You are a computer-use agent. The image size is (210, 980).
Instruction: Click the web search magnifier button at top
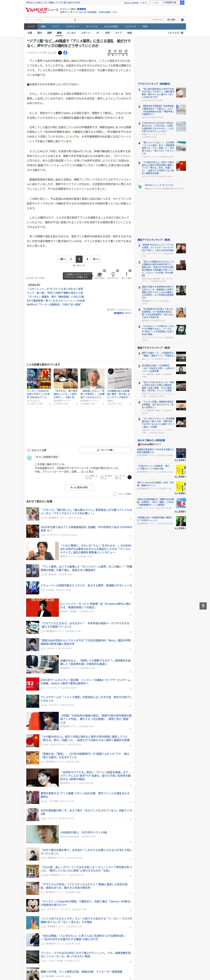click(x=182, y=3)
